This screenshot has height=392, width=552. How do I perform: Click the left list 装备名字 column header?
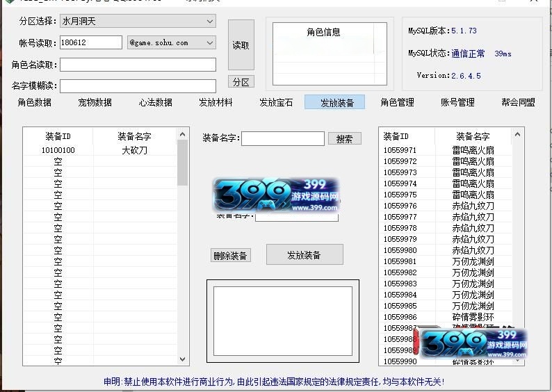click(x=134, y=136)
